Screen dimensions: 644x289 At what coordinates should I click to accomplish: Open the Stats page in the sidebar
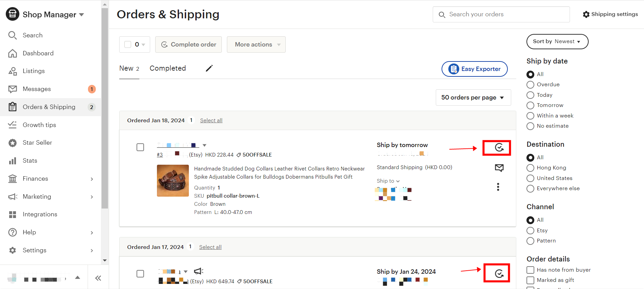30,160
